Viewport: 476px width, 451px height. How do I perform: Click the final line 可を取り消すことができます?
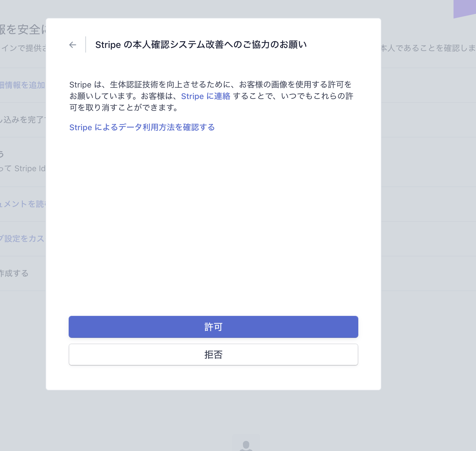124,108
